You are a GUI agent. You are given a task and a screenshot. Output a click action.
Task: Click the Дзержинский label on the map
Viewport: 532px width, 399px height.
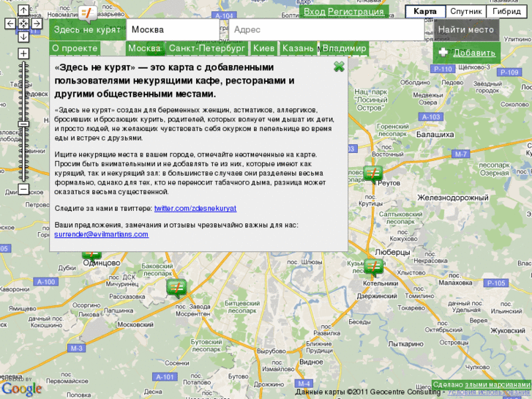tap(377, 296)
